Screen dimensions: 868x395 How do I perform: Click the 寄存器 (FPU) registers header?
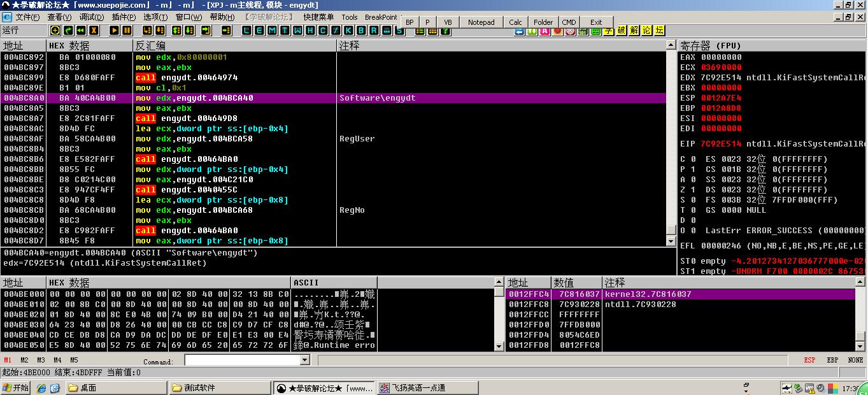(772, 46)
